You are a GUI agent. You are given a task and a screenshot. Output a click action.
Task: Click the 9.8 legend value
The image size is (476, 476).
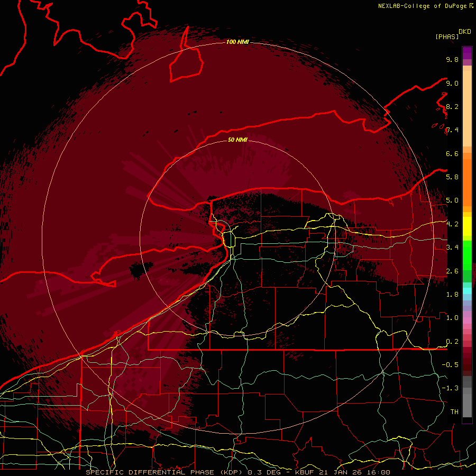452,59
